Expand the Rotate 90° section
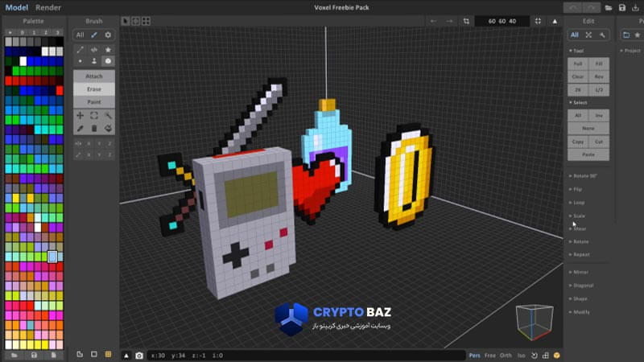Screen dimensions: 644x362 pyautogui.click(x=583, y=175)
